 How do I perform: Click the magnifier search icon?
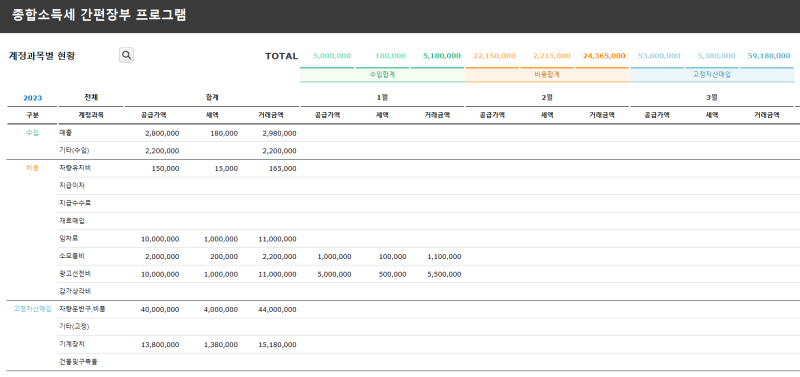click(x=127, y=55)
